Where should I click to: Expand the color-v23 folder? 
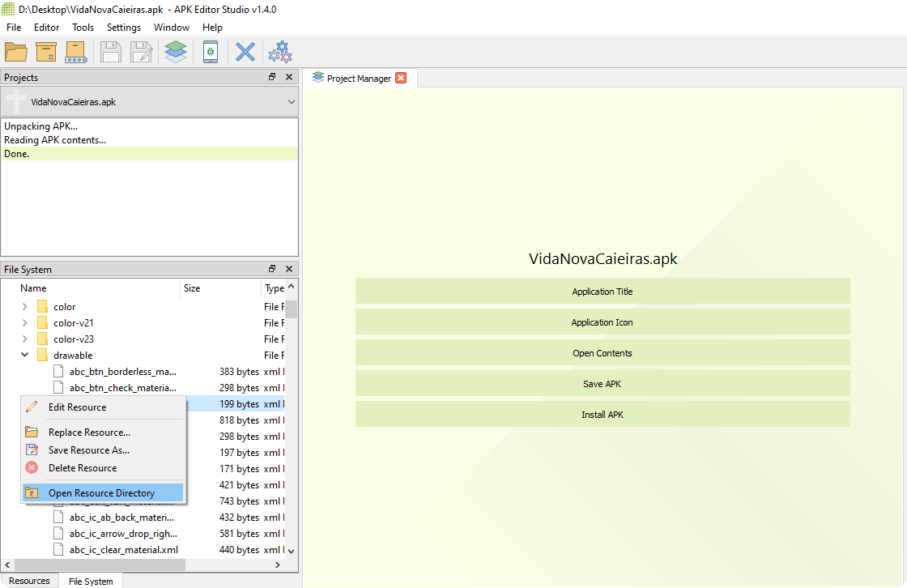click(x=24, y=339)
